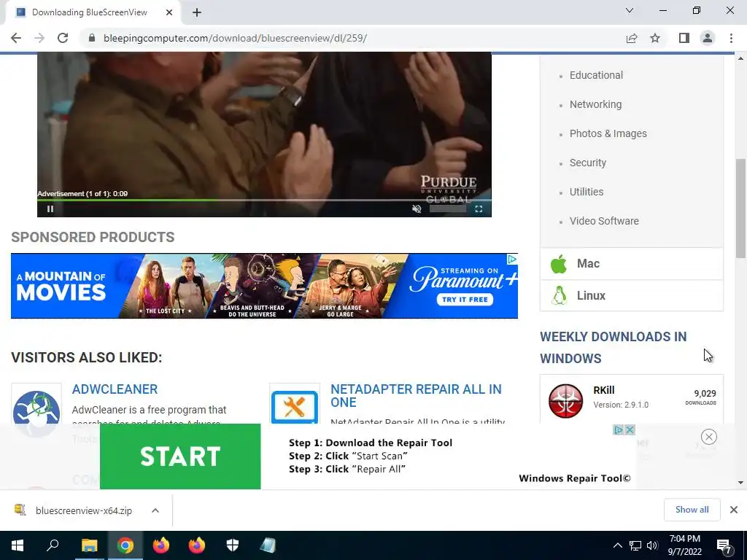The image size is (747, 560).
Task: Click AdChoices triangle on repair ad
Action: (x=619, y=430)
